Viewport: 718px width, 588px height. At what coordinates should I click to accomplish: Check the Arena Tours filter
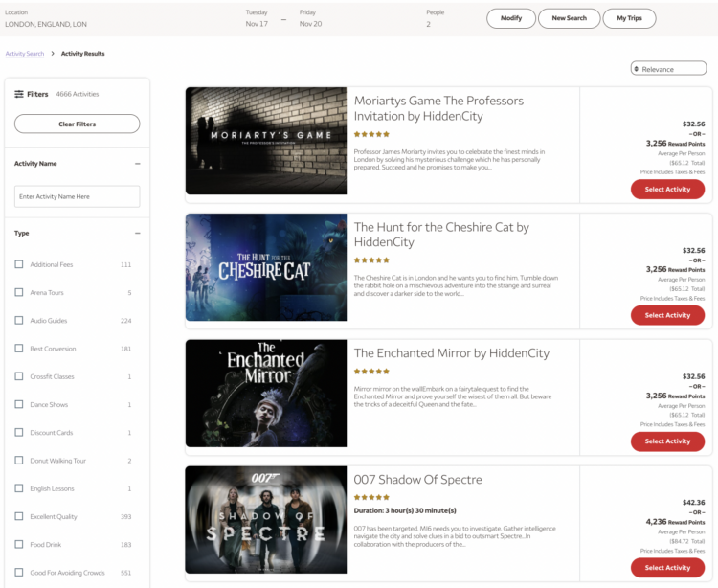coord(19,292)
